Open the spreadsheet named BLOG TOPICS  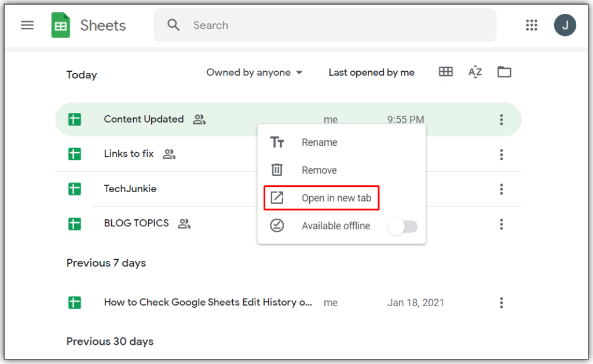(136, 223)
